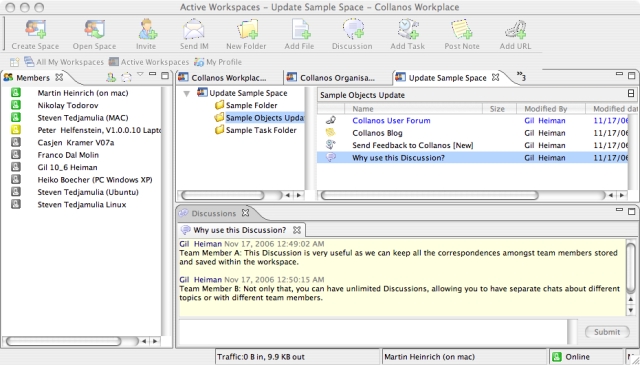Click the Invite toolbar icon
Viewport: 640px width, 365px height.
147,29
